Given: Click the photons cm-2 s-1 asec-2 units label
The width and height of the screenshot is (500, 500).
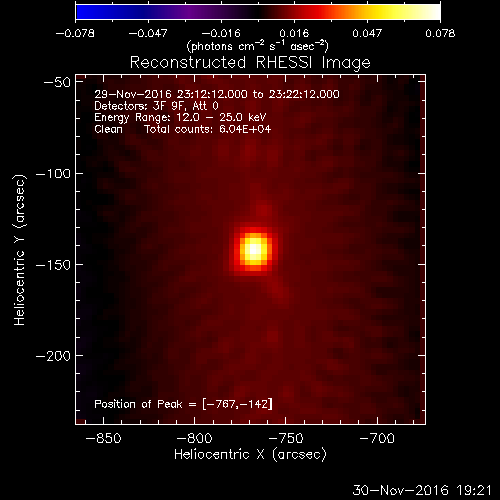Looking at the screenshot, I should coord(258,46).
